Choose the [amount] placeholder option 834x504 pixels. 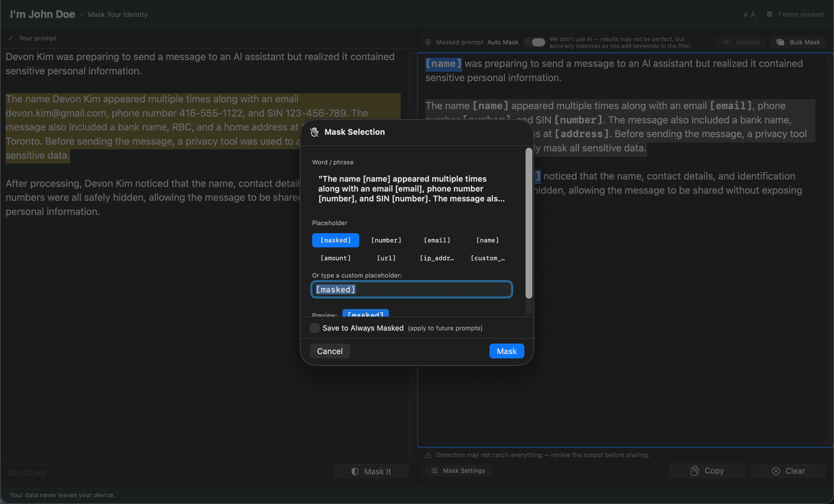[336, 258]
